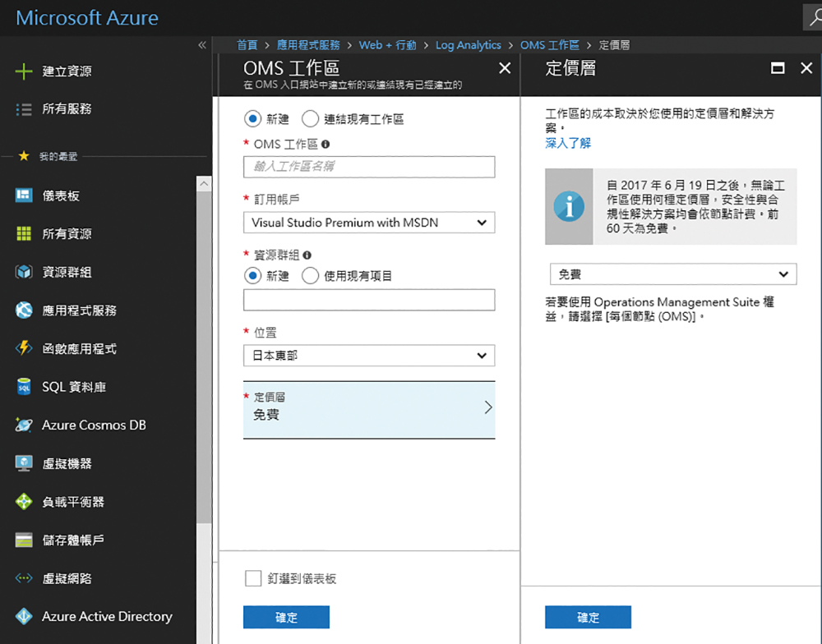
Task: Click the Microsoft Azure logo text
Action: (87, 18)
